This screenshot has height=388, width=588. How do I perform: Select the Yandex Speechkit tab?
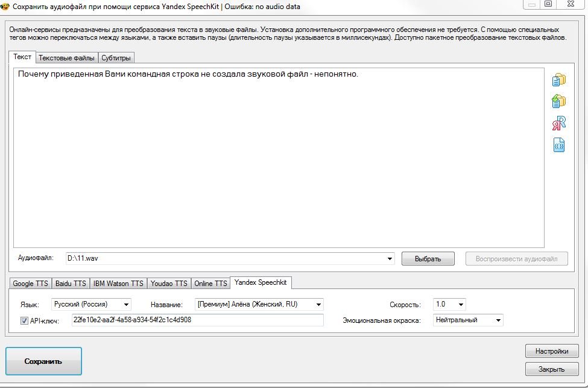coord(261,282)
